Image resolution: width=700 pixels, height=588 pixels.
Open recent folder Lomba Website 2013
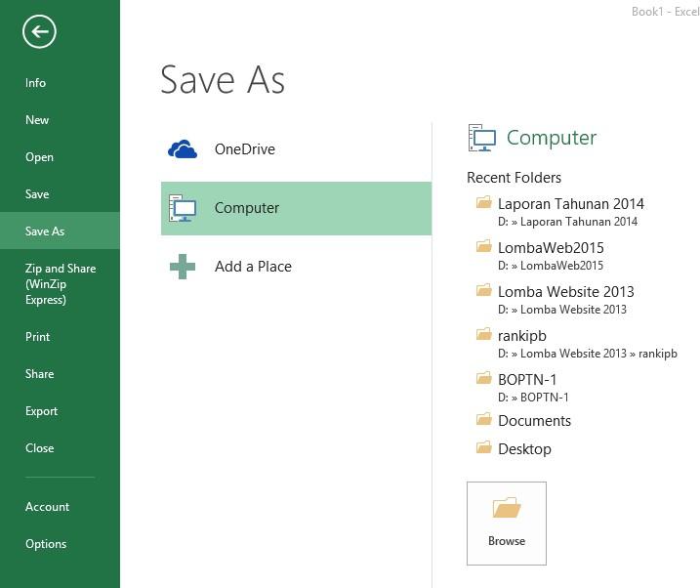(x=565, y=291)
